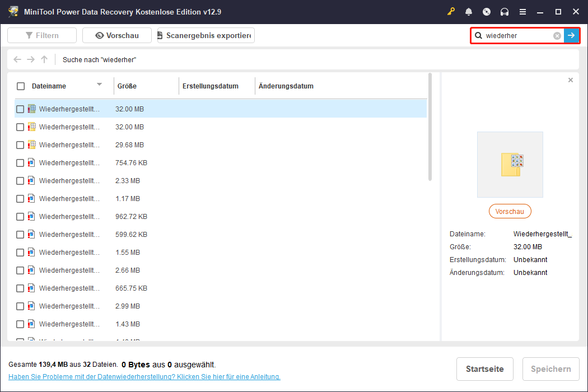Check the box for the 2.33 MB file
Viewport: 588px width, 392px height.
[x=20, y=181]
